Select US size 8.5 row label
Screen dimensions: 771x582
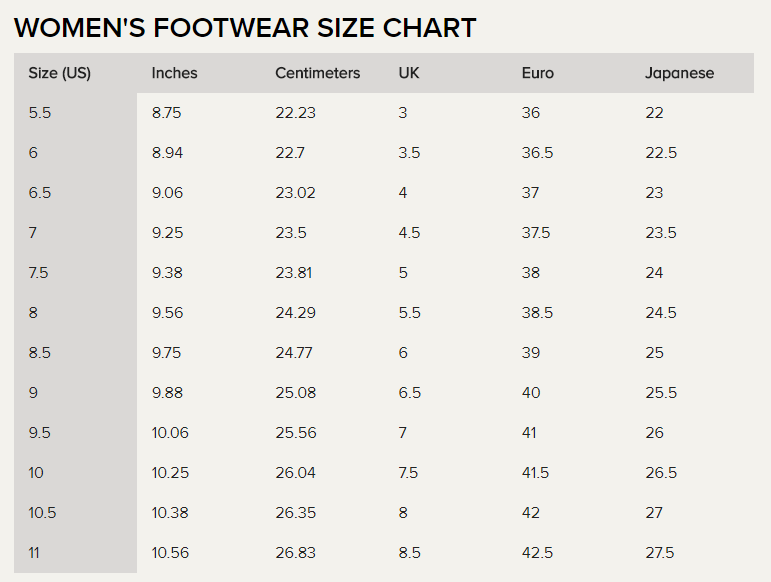point(40,353)
